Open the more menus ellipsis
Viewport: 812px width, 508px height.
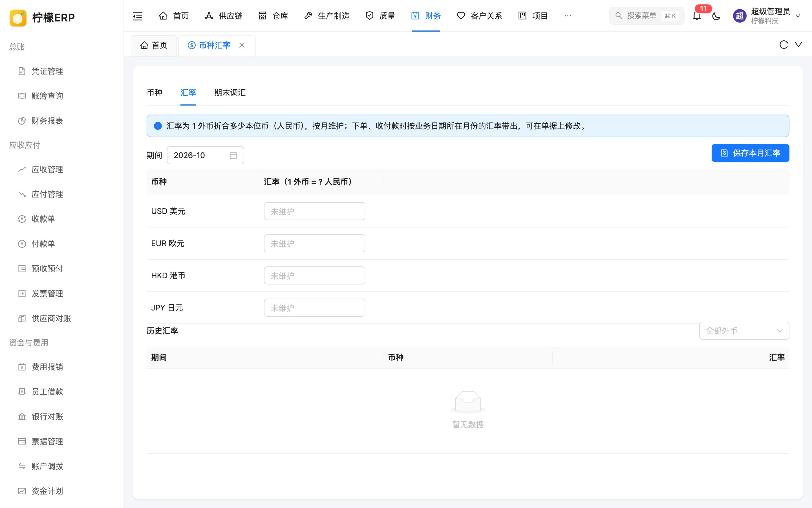pos(568,16)
